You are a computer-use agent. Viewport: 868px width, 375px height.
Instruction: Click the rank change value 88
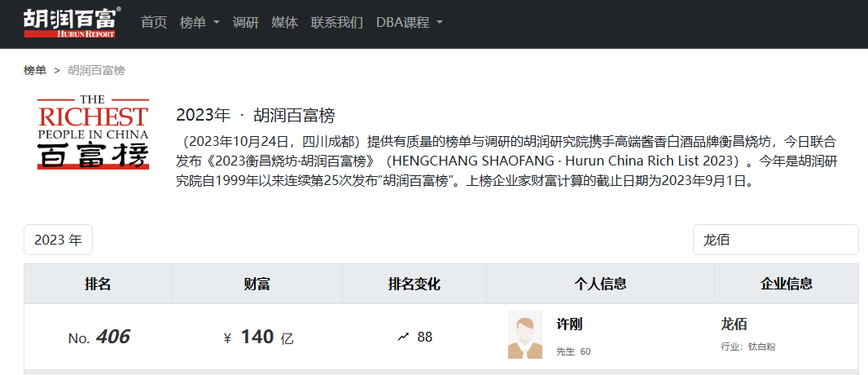[424, 337]
